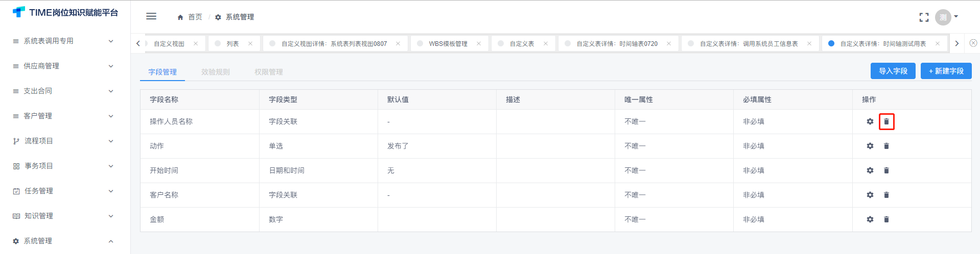This screenshot has width=980, height=254.
Task: Expand the 系统表调用专用 sidebar menu
Action: [x=65, y=41]
